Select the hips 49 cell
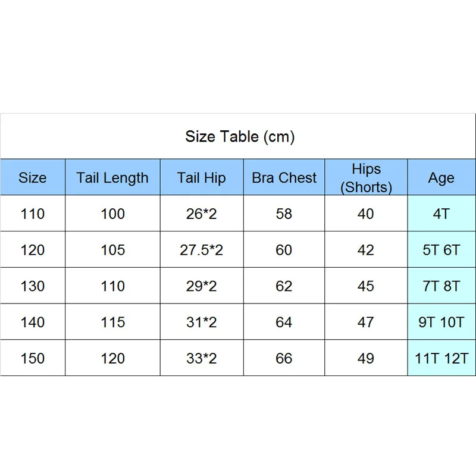Screen dimensions: 476x476 pos(366,358)
